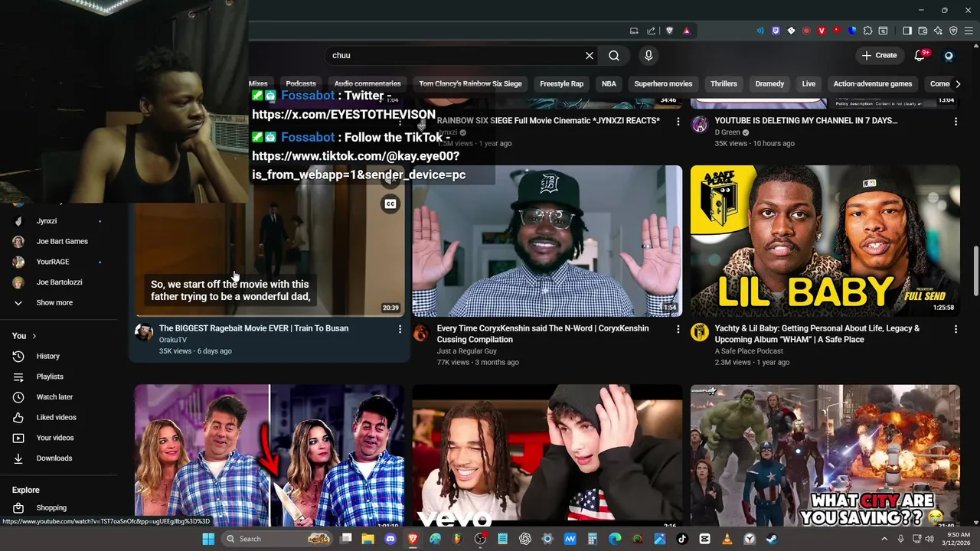The height and width of the screenshot is (551, 980).
Task: Select the NBA filter chip
Action: pos(609,84)
